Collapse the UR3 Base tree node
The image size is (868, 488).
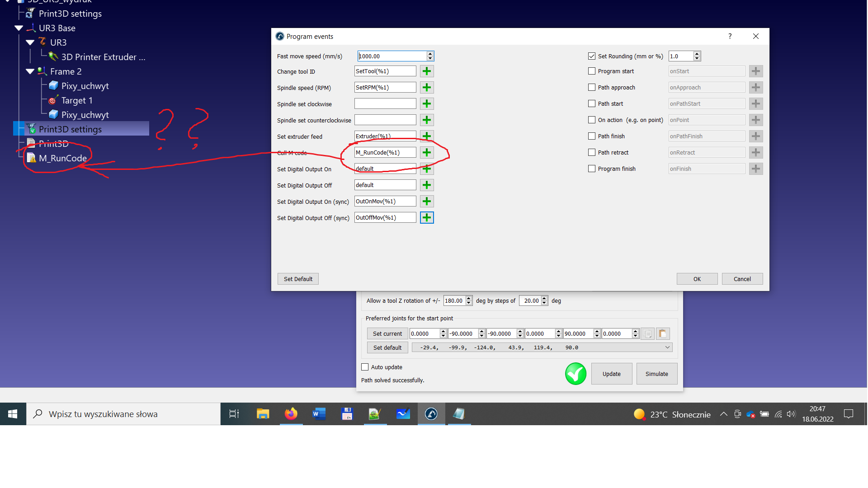pos(19,28)
